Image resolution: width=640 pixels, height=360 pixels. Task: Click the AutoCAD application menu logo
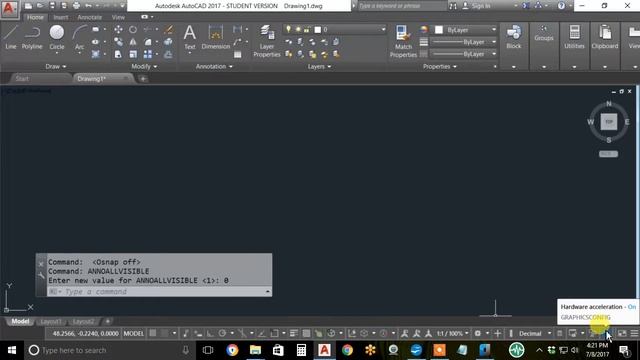(9, 9)
